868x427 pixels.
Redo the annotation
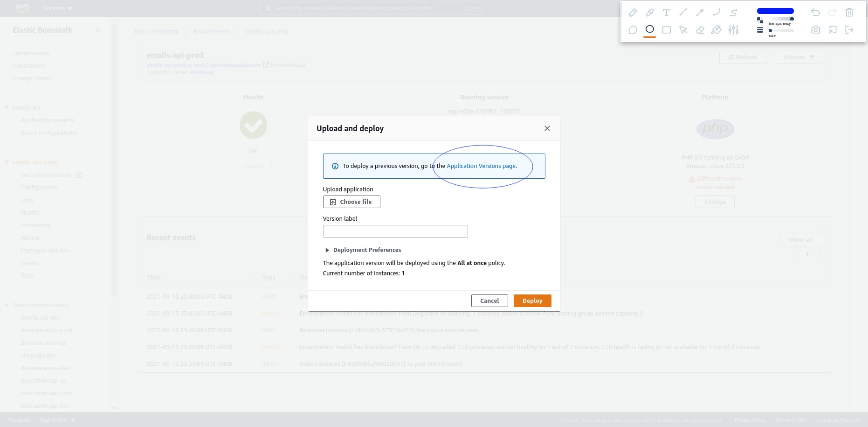coord(832,13)
